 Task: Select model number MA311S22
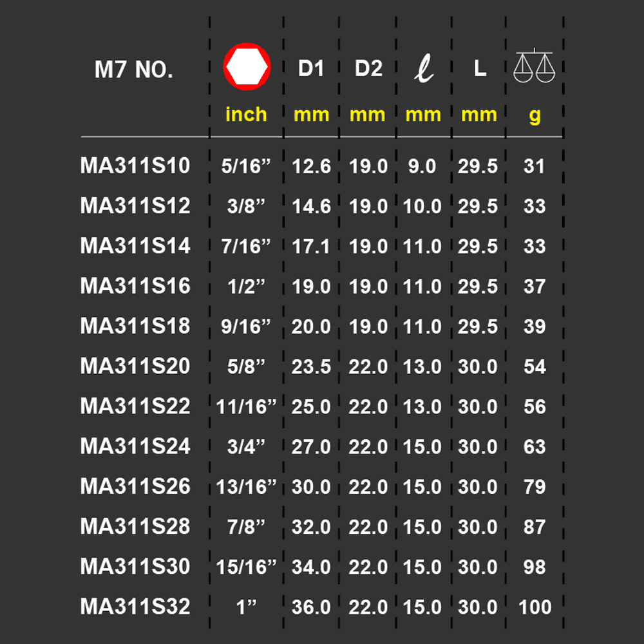(x=135, y=406)
